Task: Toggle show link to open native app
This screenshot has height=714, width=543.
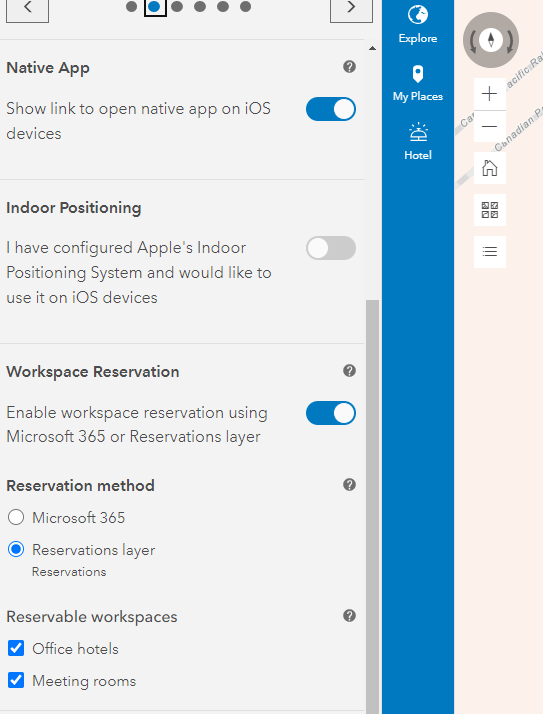Action: [331, 109]
